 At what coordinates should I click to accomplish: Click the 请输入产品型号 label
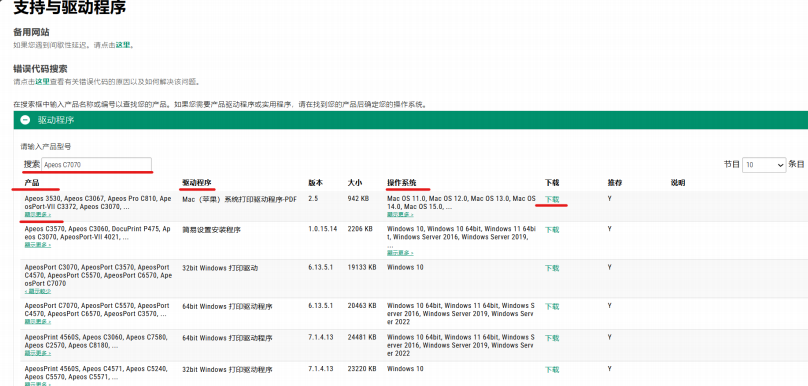pyautogui.click(x=45, y=147)
